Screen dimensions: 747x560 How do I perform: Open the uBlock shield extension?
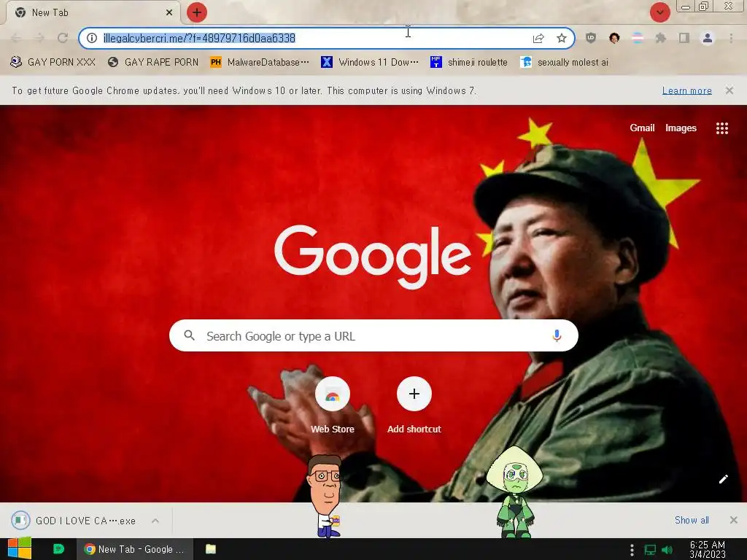point(591,38)
